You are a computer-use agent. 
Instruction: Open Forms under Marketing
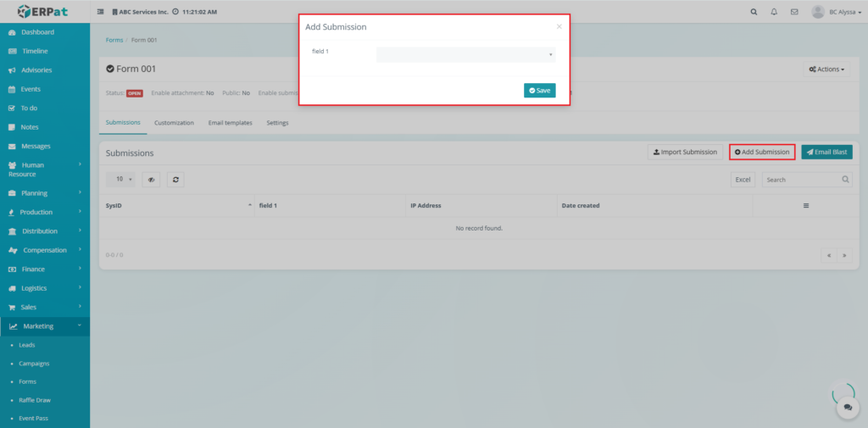pos(28,381)
